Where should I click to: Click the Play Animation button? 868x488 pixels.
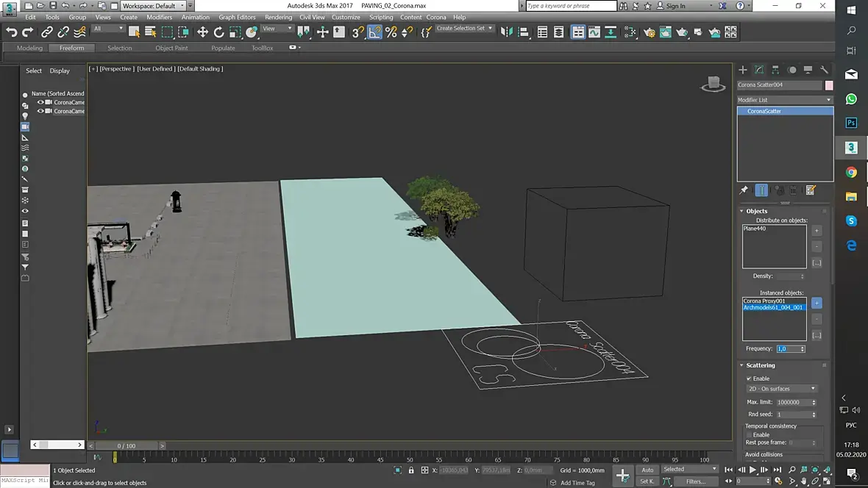click(753, 470)
